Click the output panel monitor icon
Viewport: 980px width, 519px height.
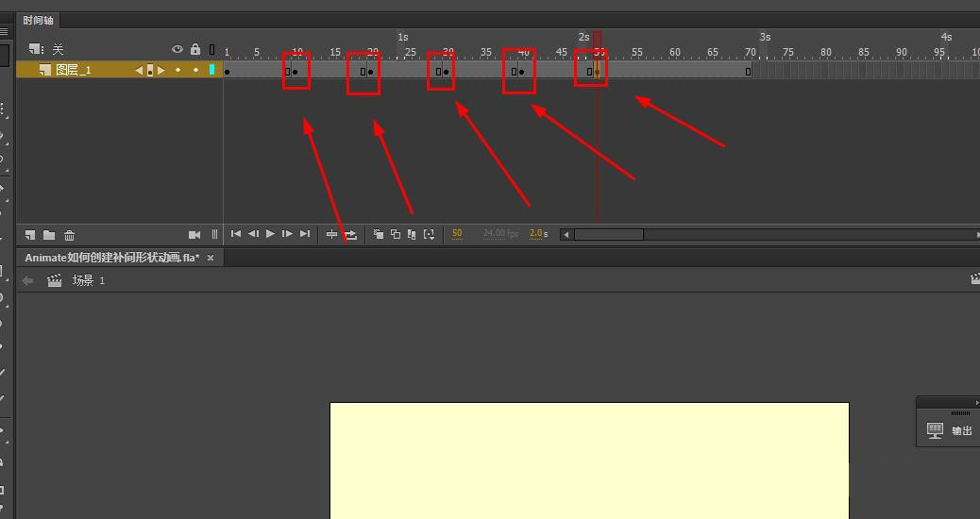click(x=935, y=430)
